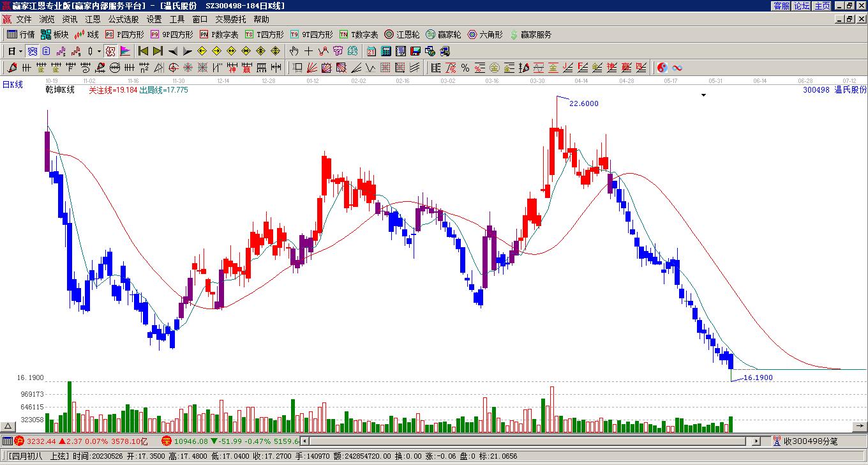Screen dimensions: 868x465
Task: Select the red fan lines tool
Action: [311, 68]
